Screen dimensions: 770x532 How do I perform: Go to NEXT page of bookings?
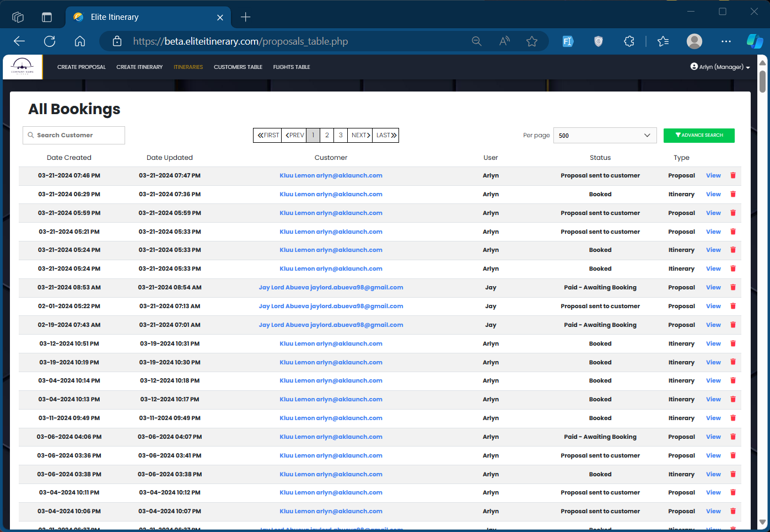360,135
